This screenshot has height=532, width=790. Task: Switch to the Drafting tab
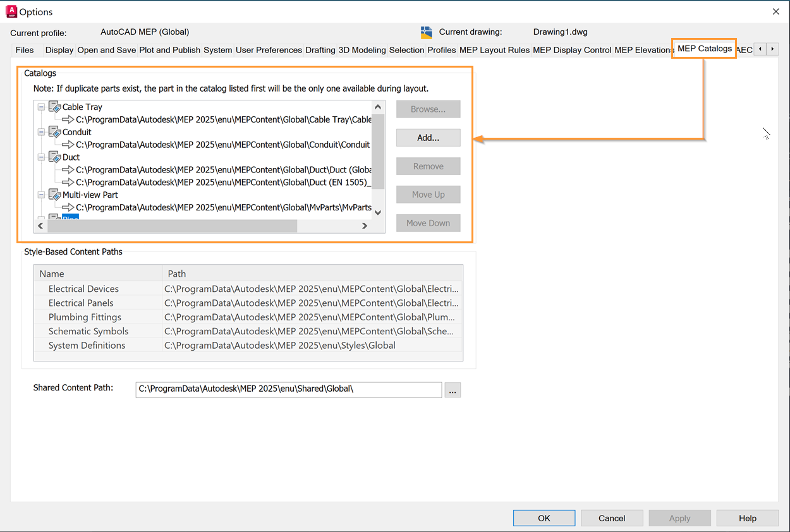[320, 50]
